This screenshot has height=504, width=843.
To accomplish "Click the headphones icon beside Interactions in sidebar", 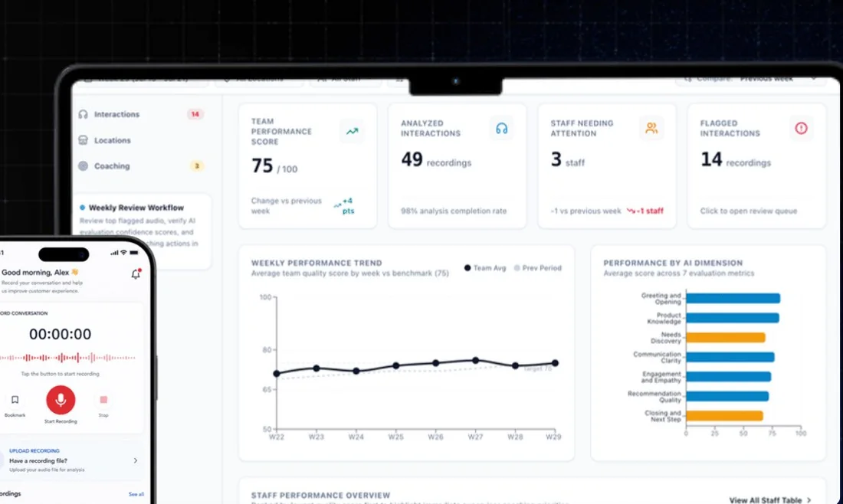I will point(83,114).
